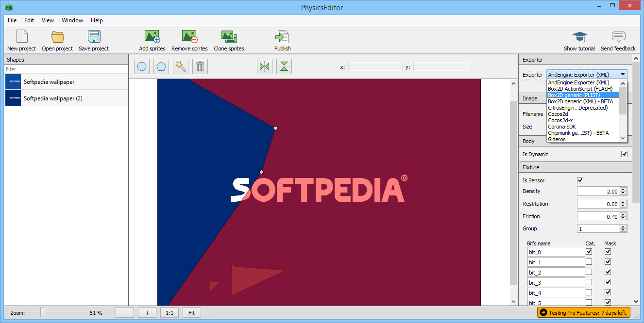Click Testing Pro Features days left banner
Viewport: 644px width, 323px height.
tap(584, 313)
